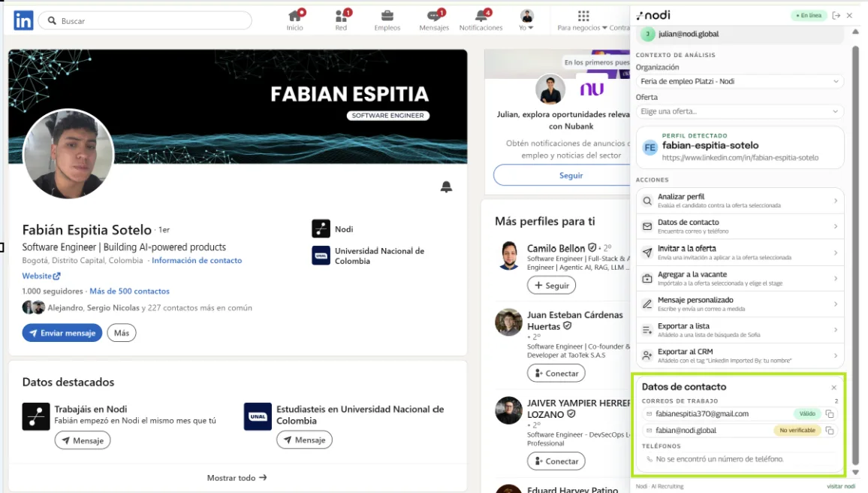This screenshot has height=493, width=868.
Task: Click visitar nodi link
Action: (x=841, y=486)
